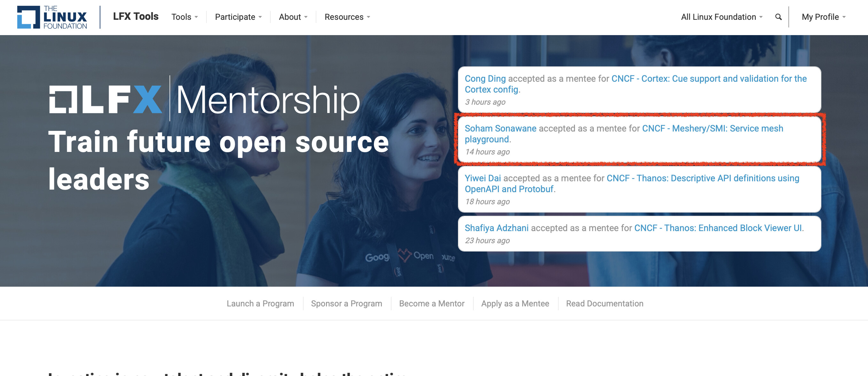Click 'Train future open source leaders' heading
The height and width of the screenshot is (376, 868).
218,161
